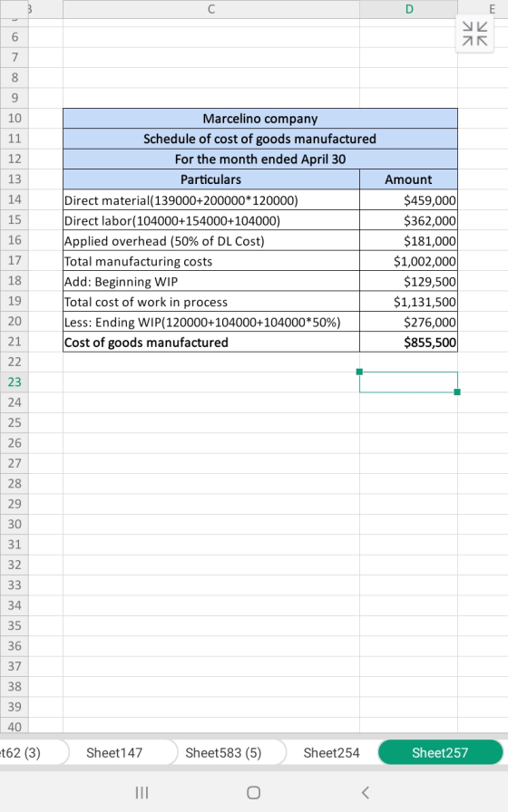Select the Direct labor description cell

211,220
